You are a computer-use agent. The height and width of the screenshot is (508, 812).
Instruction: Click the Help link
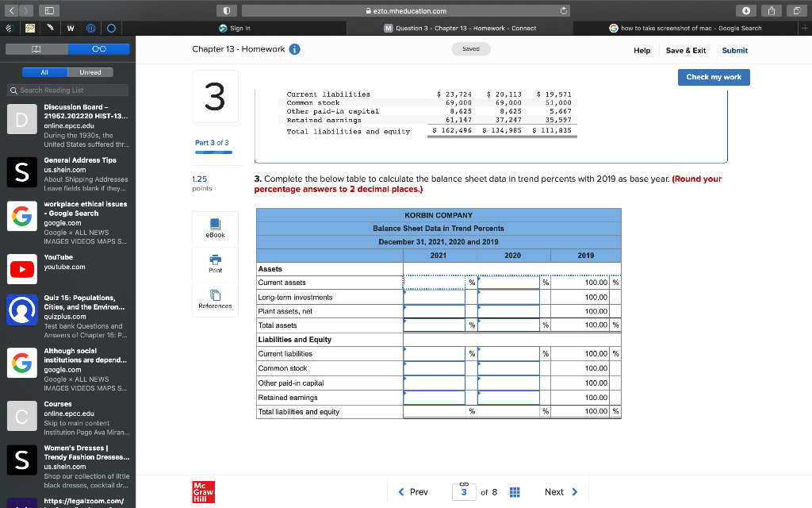click(642, 50)
